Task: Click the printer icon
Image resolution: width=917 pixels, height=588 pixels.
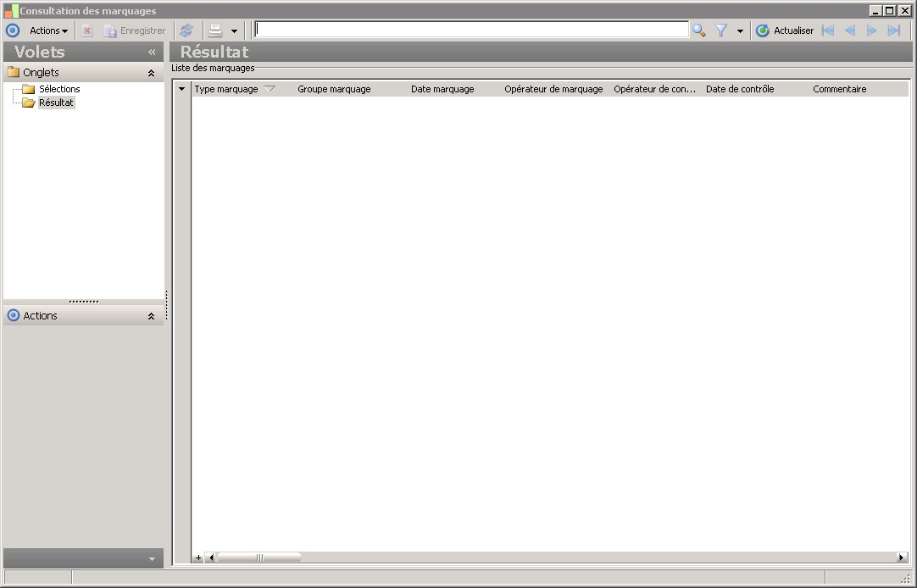Action: [x=216, y=31]
